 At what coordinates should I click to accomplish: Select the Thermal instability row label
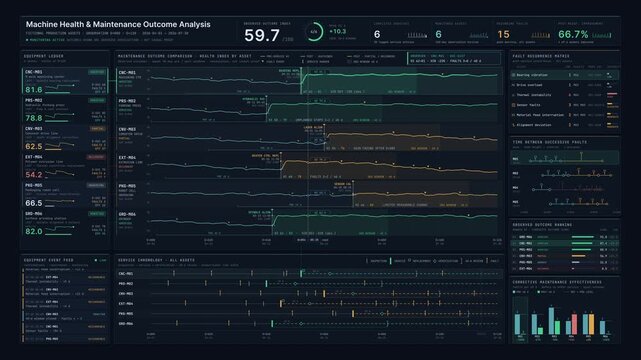point(534,95)
